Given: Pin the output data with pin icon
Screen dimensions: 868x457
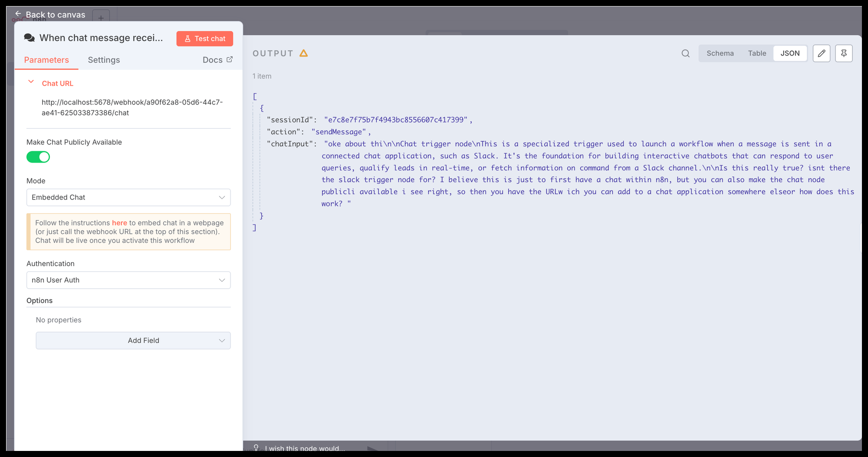Looking at the screenshot, I should (x=844, y=53).
